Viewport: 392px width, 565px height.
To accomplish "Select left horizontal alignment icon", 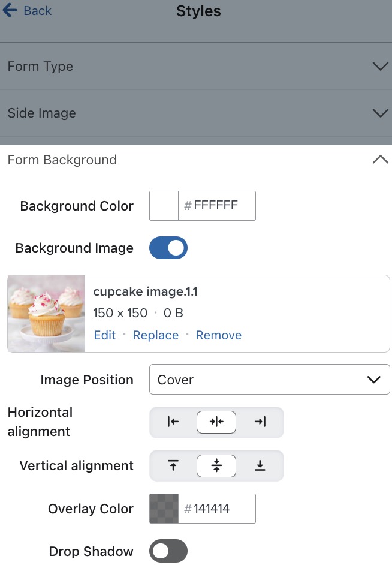I will tap(172, 422).
